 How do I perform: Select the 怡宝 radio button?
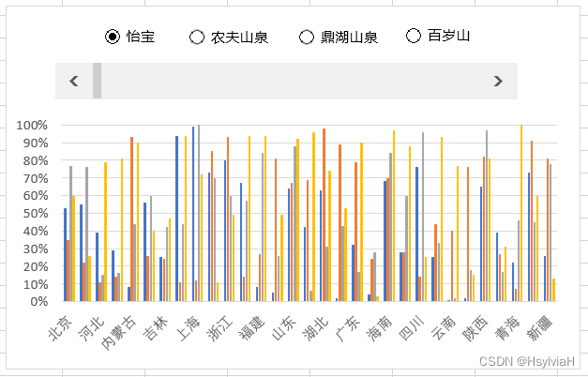pyautogui.click(x=113, y=37)
